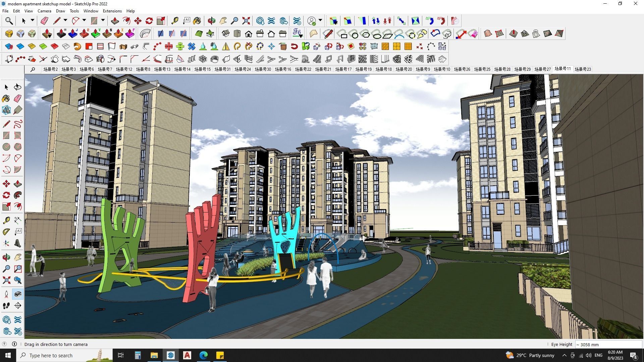
Task: Switch to scene tab 场景号2
Action: 50,69
